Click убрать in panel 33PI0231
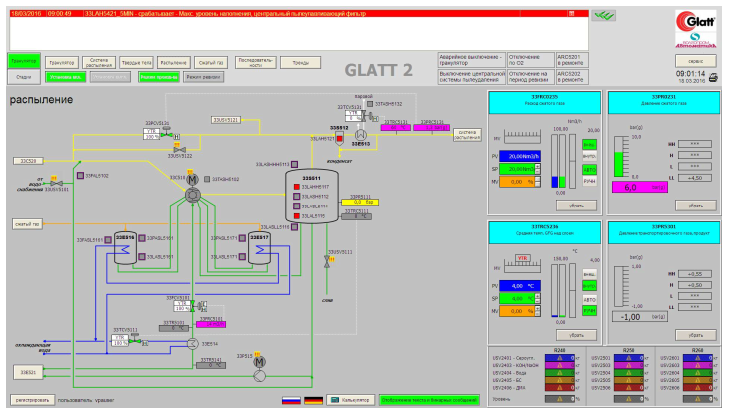731x416 pixels. [696, 205]
